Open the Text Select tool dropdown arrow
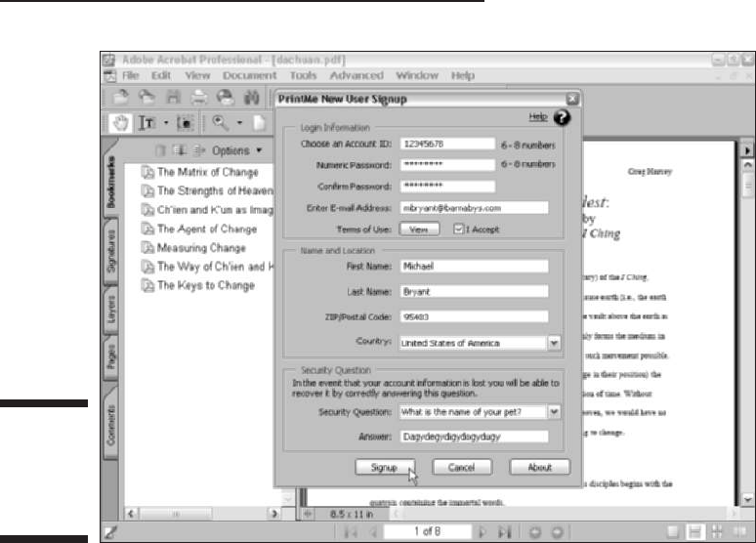The image size is (756, 543). 166,123
